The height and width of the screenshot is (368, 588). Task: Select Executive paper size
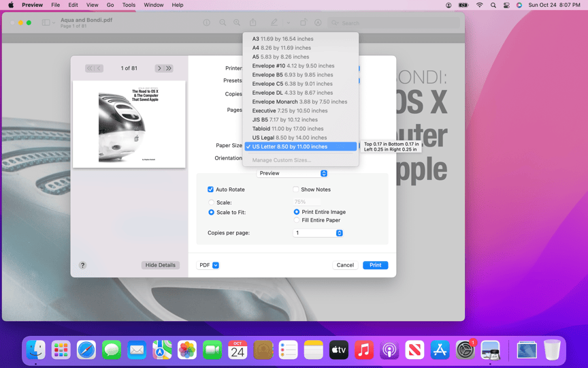pos(301,110)
